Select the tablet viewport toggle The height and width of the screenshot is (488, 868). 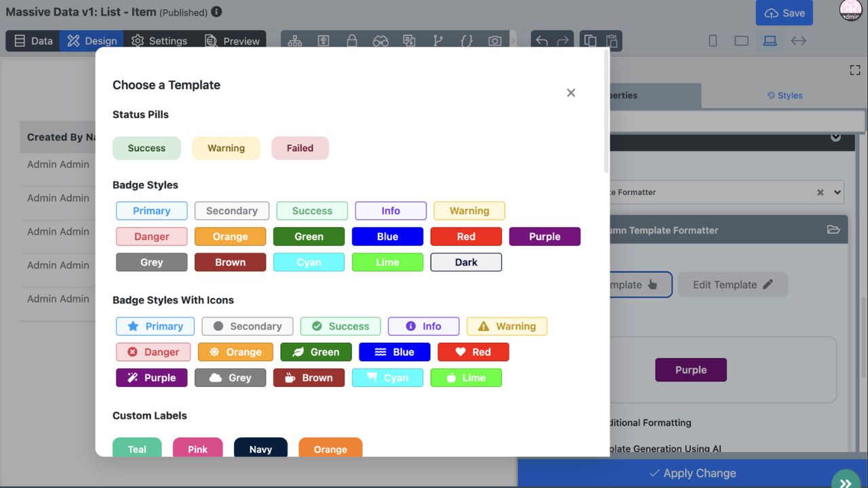click(x=741, y=41)
